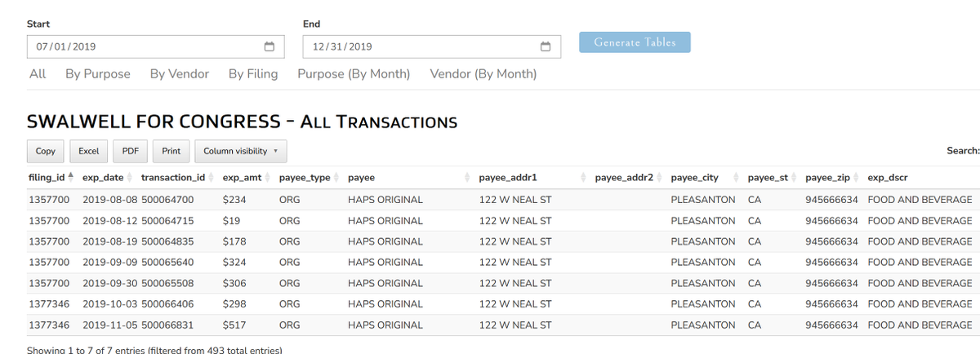The image size is (980, 354).
Task: Select the 2019-08-12 date cell
Action: pos(110,220)
